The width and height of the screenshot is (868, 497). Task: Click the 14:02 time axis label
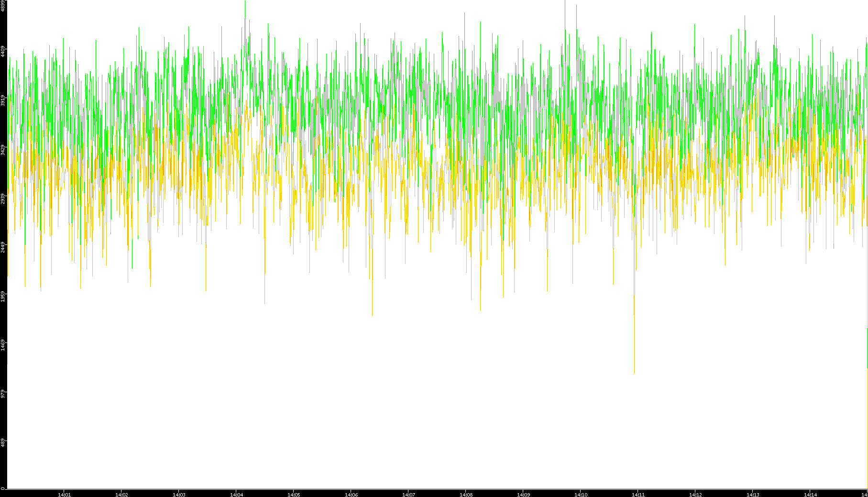[x=121, y=495]
